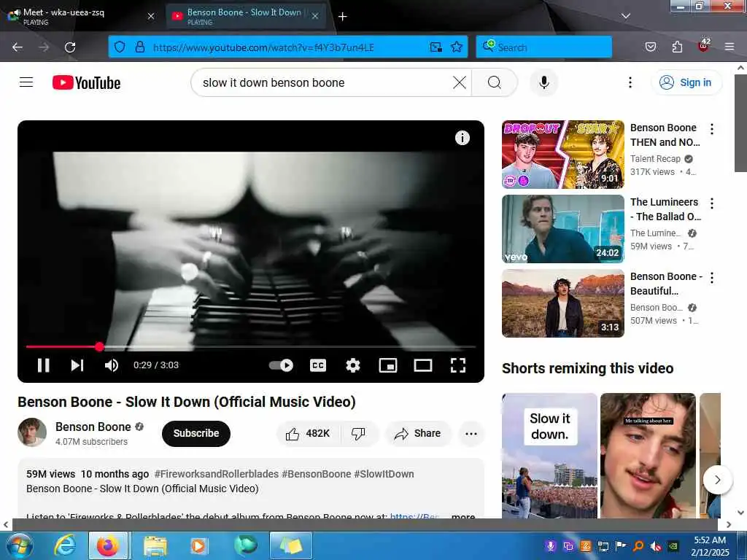This screenshot has height=560, width=747.
Task: Mute the video volume
Action: 112,365
